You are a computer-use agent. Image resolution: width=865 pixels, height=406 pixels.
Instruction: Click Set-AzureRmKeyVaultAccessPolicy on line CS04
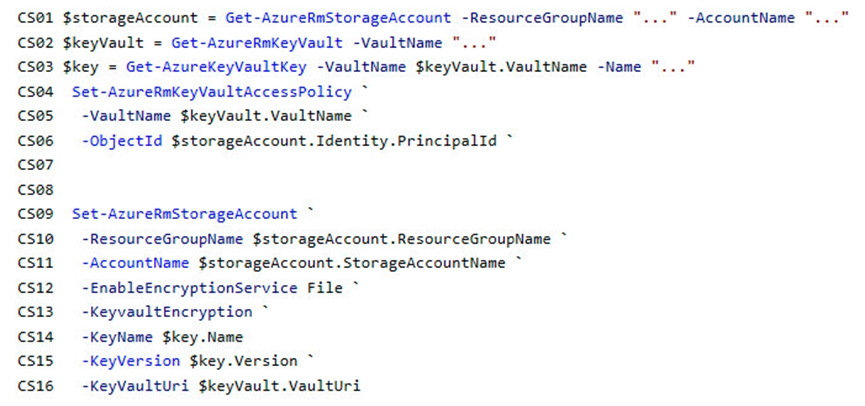pos(212,92)
